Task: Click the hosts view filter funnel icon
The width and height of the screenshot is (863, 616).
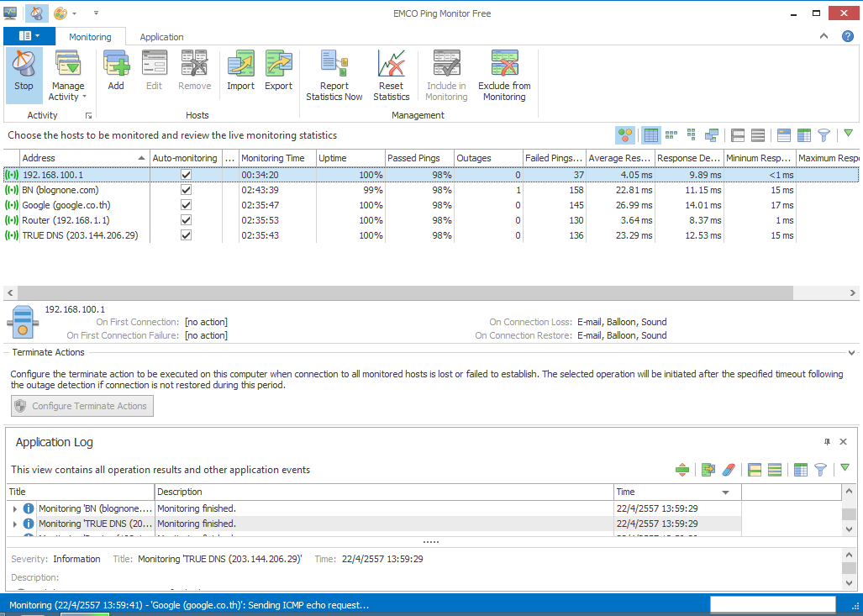Action: [x=824, y=134]
